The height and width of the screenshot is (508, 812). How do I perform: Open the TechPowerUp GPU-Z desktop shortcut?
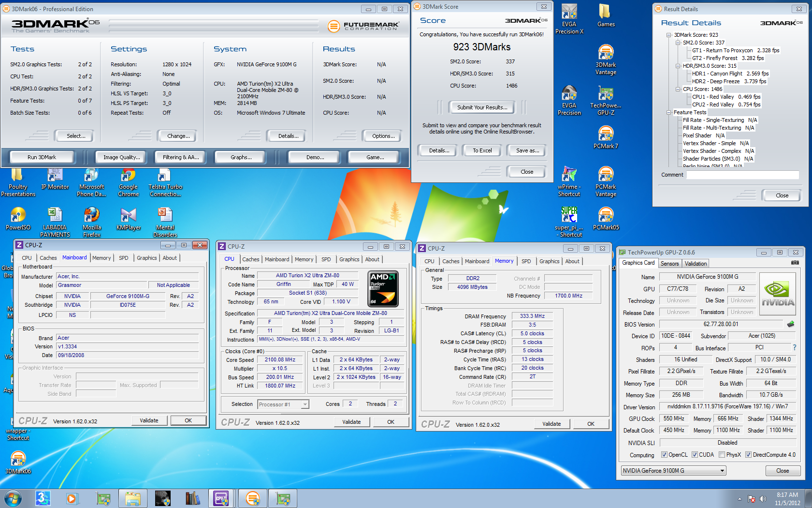click(606, 101)
